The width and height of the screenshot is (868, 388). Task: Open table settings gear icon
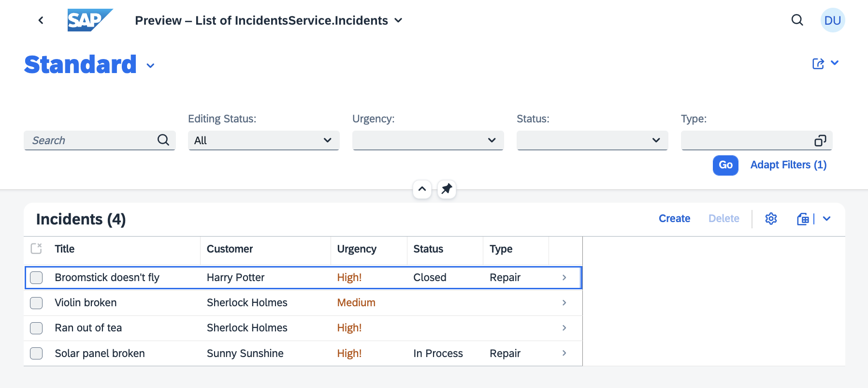[771, 219]
